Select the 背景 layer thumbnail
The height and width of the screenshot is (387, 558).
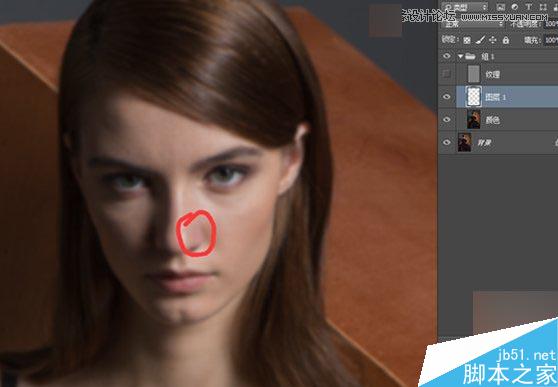(464, 142)
